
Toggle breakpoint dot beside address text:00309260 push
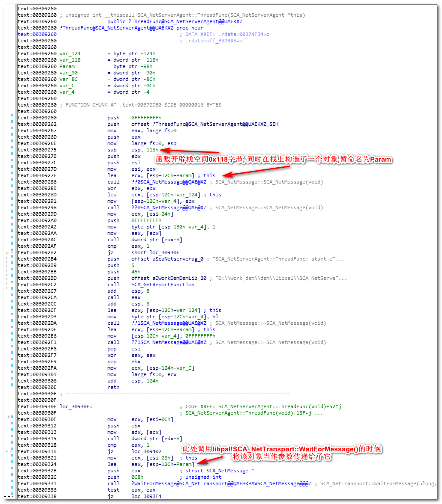(x=12, y=115)
